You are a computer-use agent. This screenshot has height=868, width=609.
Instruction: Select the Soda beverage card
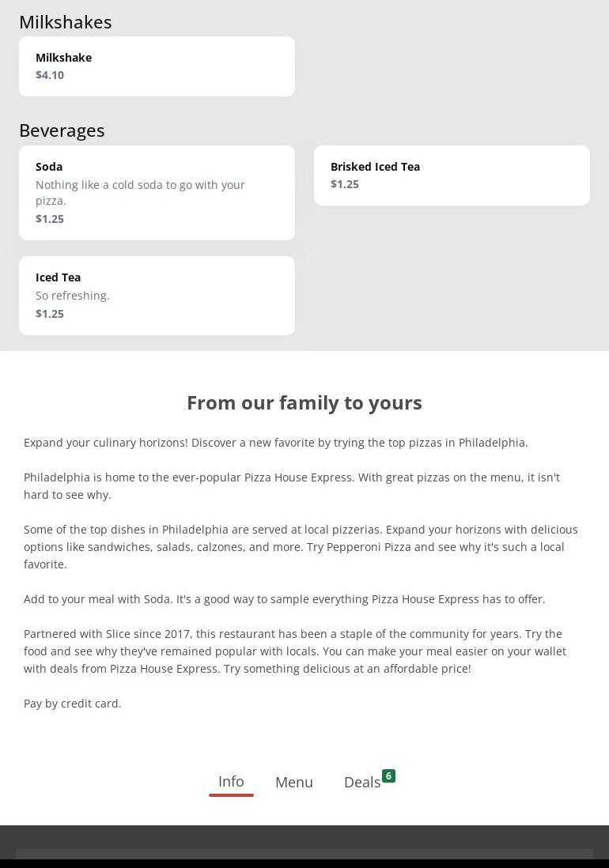tap(157, 192)
